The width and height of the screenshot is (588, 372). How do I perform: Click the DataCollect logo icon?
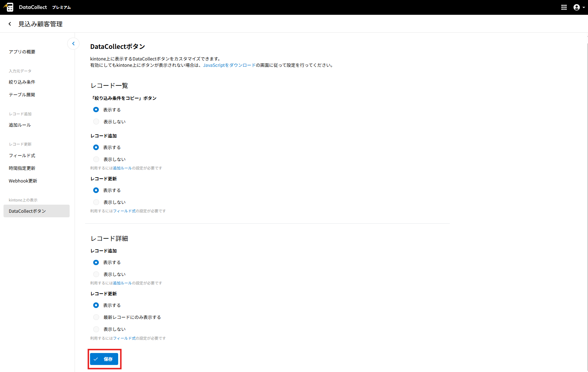[8, 7]
